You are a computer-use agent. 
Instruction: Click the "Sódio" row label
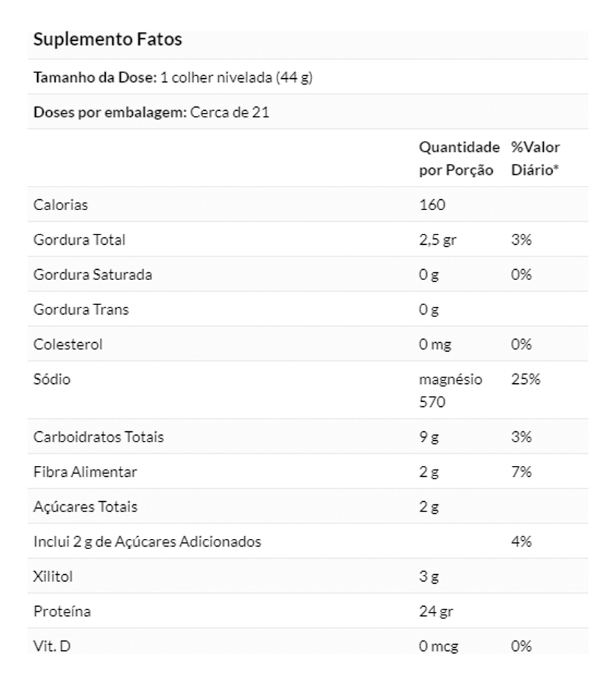(52, 379)
